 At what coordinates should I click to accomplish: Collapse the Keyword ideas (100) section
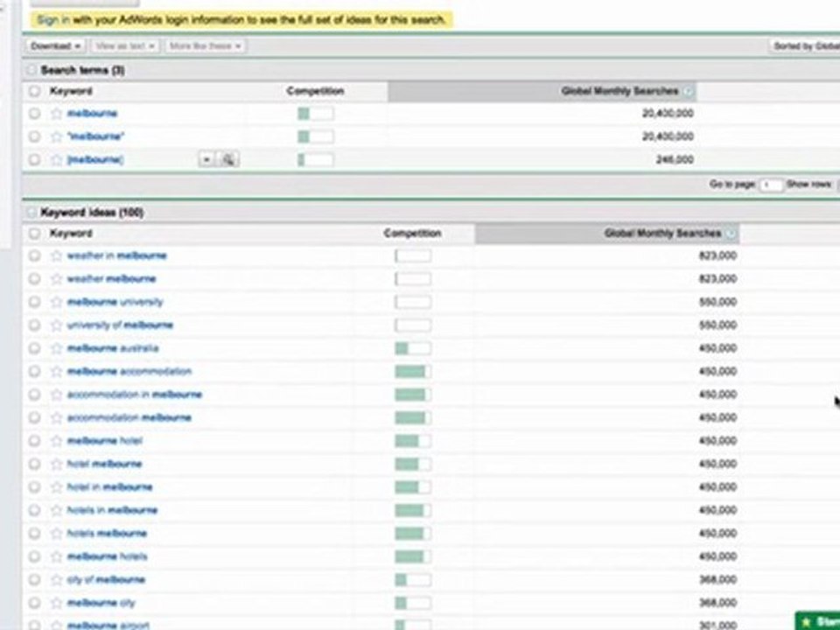tap(31, 213)
